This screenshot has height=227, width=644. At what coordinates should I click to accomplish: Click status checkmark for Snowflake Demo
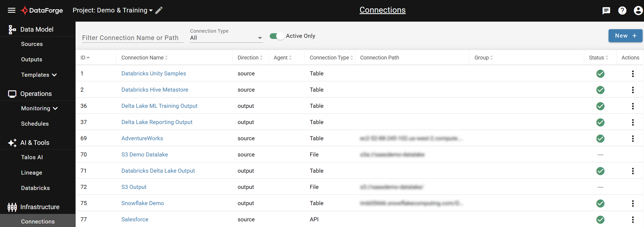(600, 203)
